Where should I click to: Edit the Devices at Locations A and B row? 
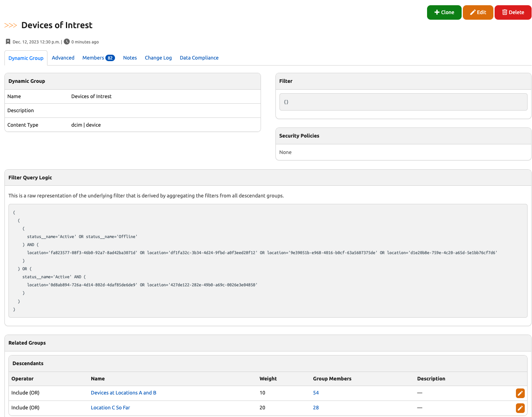520,393
